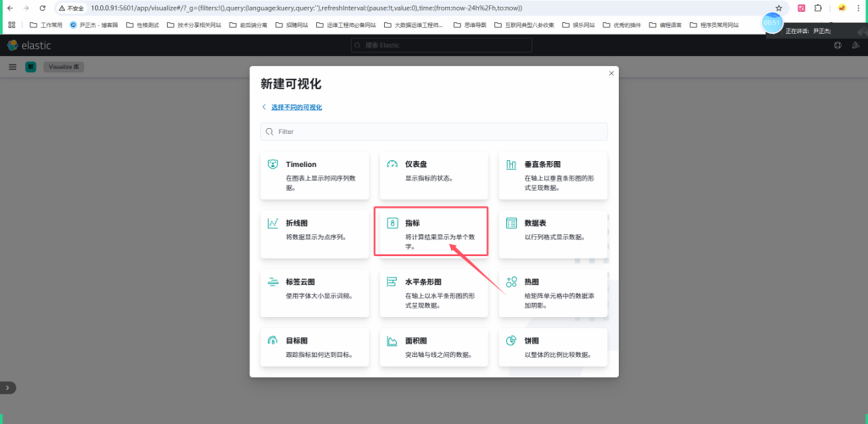Viewport: 868px width, 424px height.
Task: Expand the bottom-left collapsed panel arrow
Action: [x=8, y=388]
